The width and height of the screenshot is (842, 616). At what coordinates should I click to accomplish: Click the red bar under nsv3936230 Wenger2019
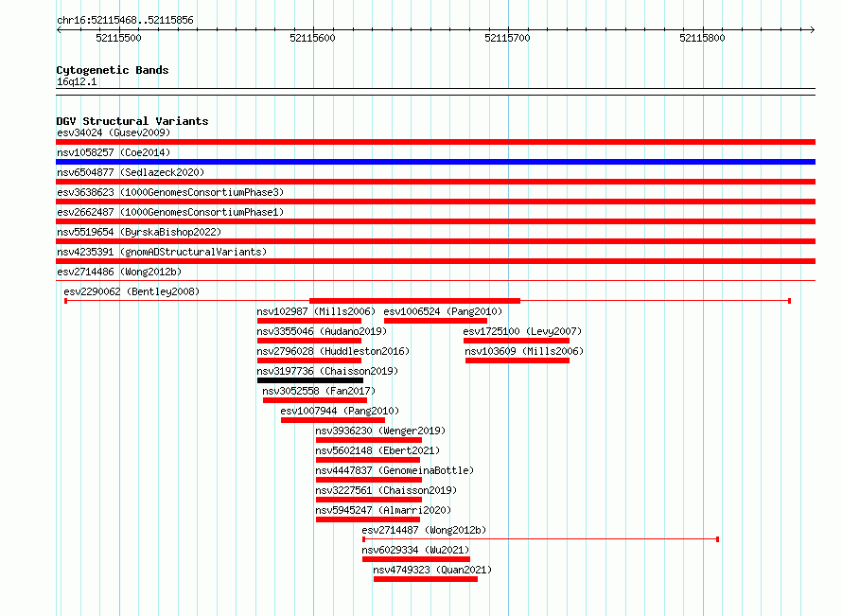pos(369,440)
